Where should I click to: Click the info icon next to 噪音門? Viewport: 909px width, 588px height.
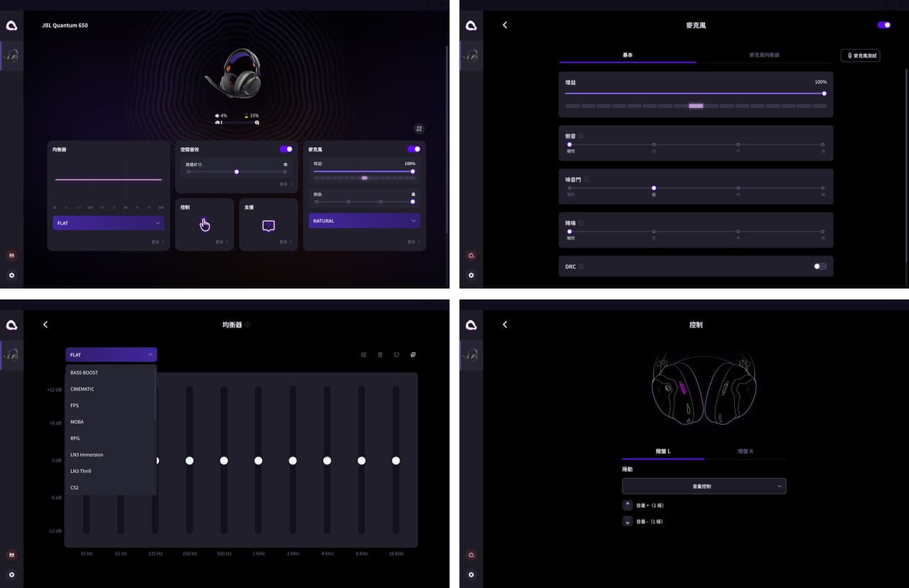click(x=586, y=180)
